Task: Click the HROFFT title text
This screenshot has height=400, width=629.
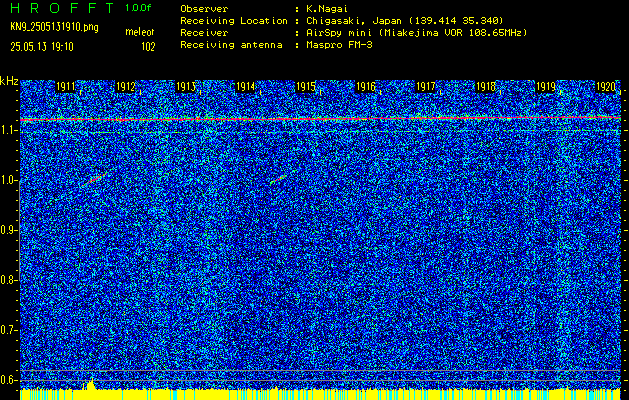Action: 62,8
